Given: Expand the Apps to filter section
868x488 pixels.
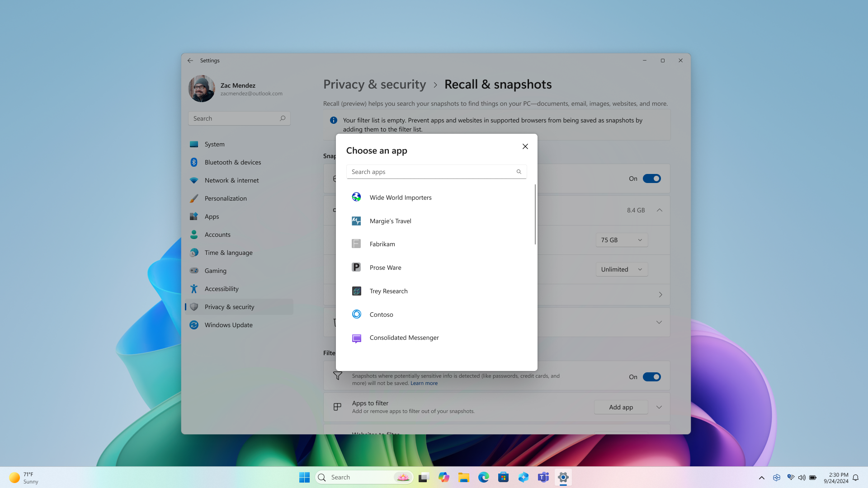Looking at the screenshot, I should (x=659, y=407).
